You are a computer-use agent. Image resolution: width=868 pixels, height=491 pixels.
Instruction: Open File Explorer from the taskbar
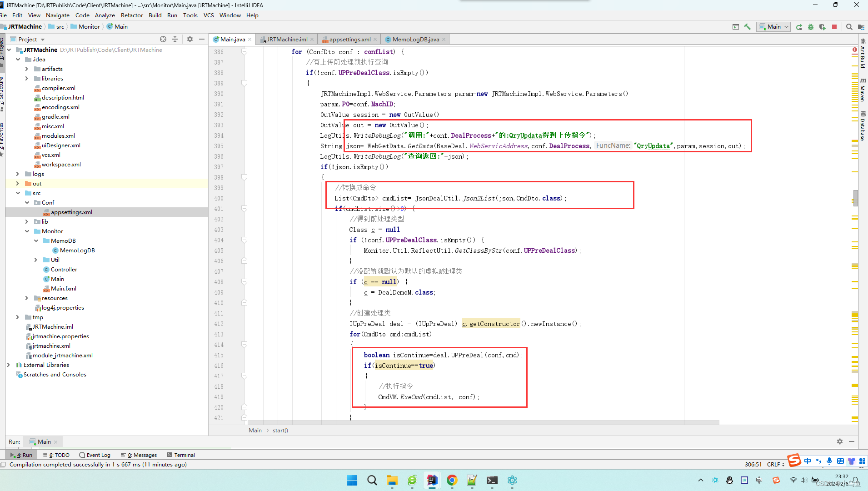pos(392,480)
